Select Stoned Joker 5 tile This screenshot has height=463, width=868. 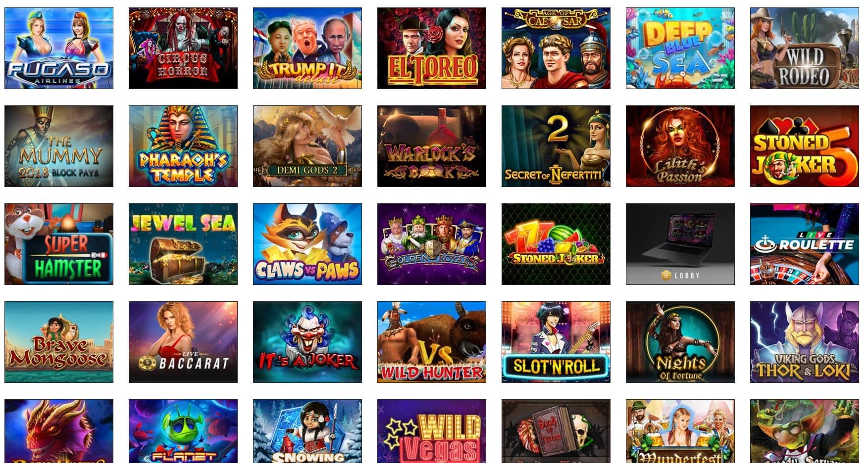(x=805, y=146)
